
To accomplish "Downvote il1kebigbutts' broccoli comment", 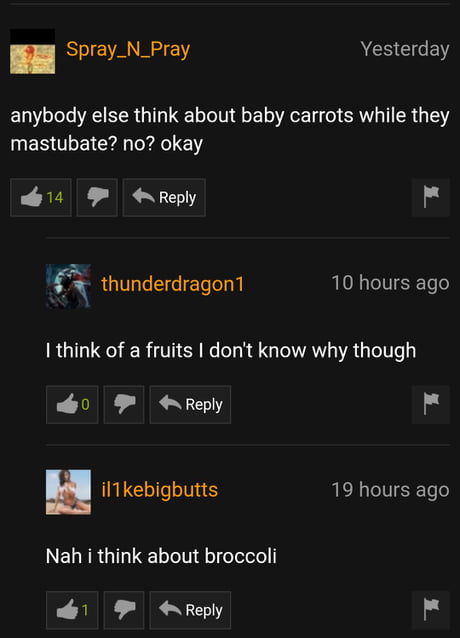I will 124,610.
